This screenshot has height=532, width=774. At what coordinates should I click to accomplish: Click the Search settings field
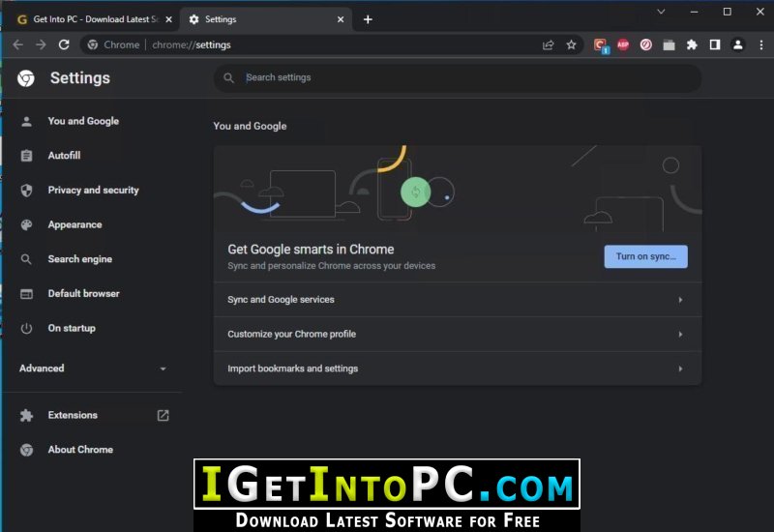pyautogui.click(x=458, y=77)
